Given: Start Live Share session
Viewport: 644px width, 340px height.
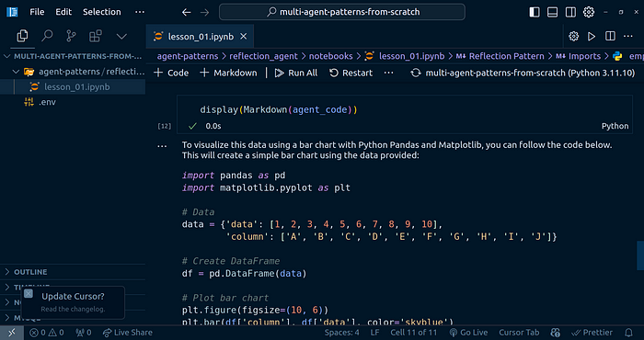Looking at the screenshot, I should coord(127,333).
